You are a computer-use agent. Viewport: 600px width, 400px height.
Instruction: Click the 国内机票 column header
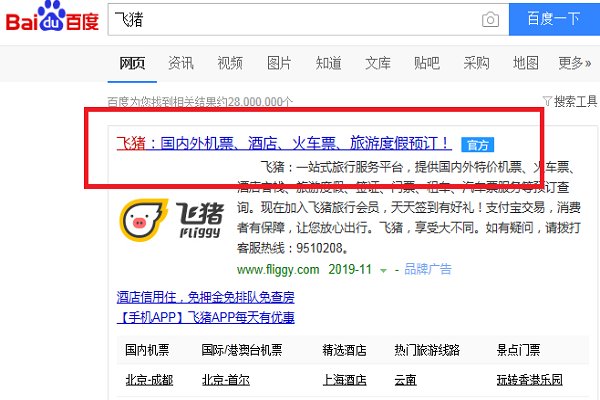[x=147, y=350]
